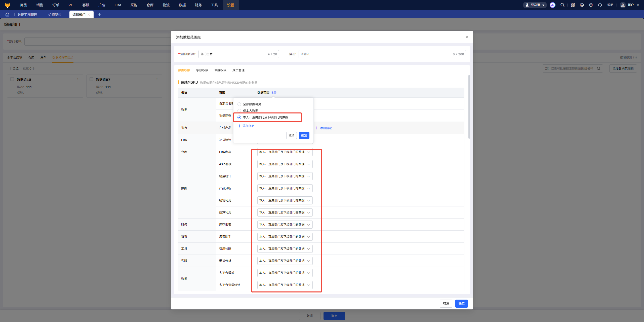The image size is (644, 322).
Task: Open the notifications bell
Action: (591, 5)
